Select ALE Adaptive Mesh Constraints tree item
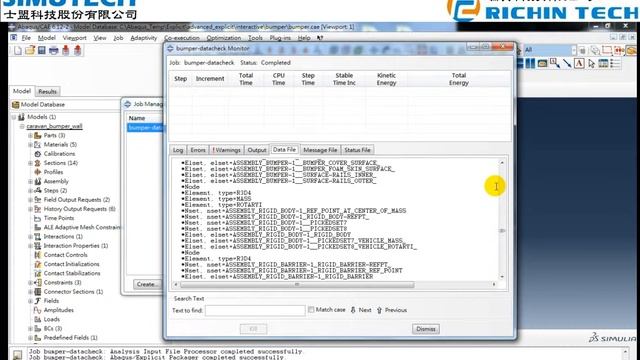This screenshot has width=640, height=360. click(x=82, y=228)
